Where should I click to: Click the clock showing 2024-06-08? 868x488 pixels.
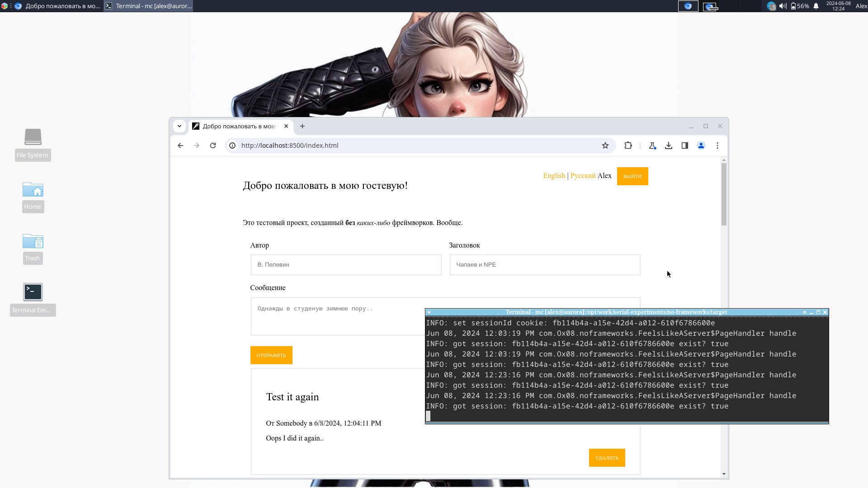pyautogui.click(x=838, y=6)
